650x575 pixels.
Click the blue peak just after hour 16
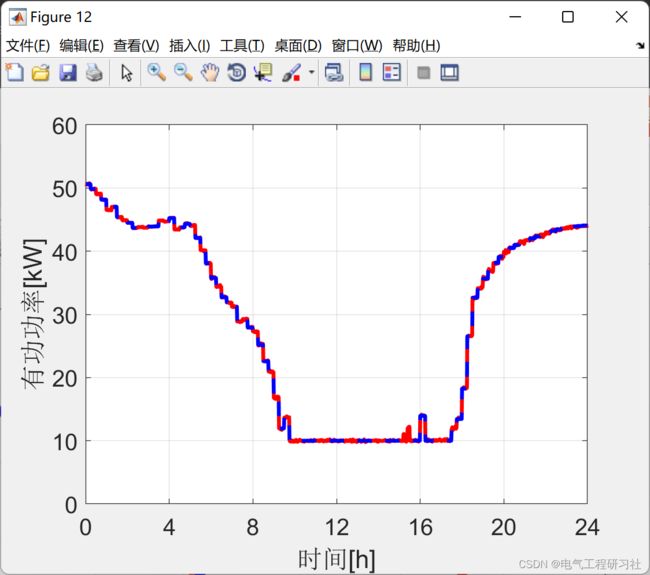click(422, 416)
